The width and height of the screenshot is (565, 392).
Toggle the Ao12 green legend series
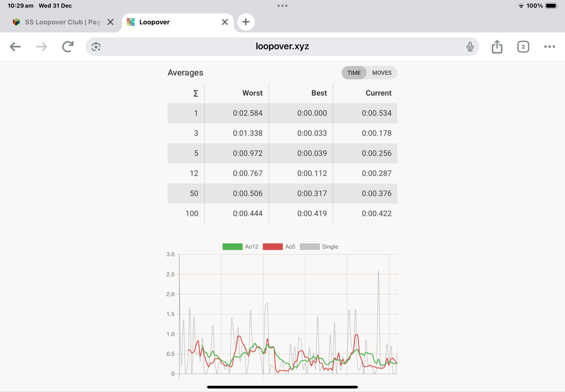(x=240, y=247)
